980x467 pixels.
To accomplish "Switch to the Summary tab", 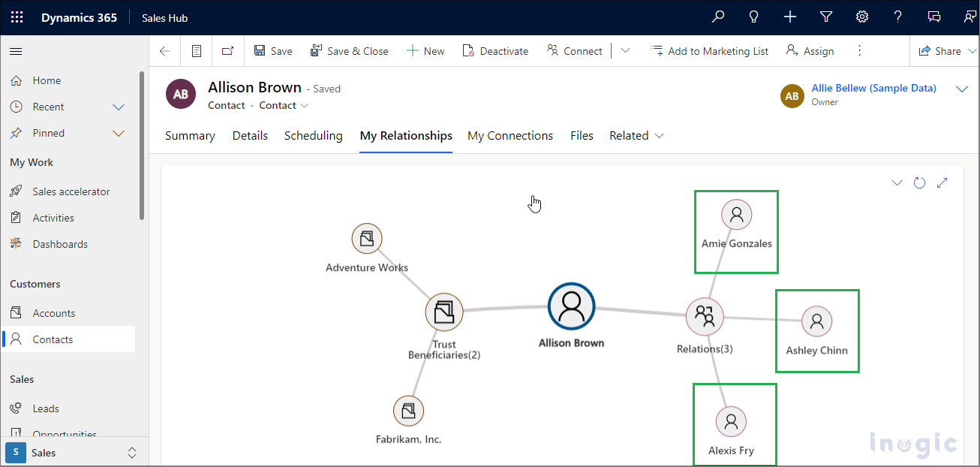I will tap(190, 136).
